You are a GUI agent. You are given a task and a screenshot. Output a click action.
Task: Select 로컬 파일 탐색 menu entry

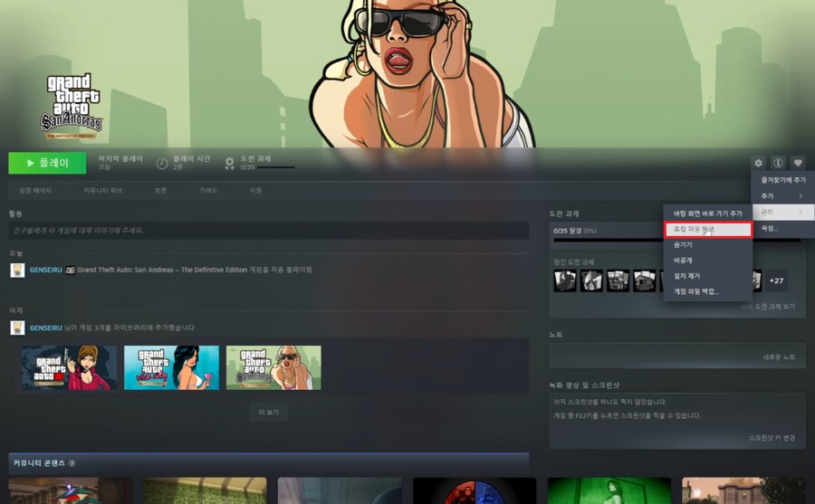pyautogui.click(x=707, y=230)
